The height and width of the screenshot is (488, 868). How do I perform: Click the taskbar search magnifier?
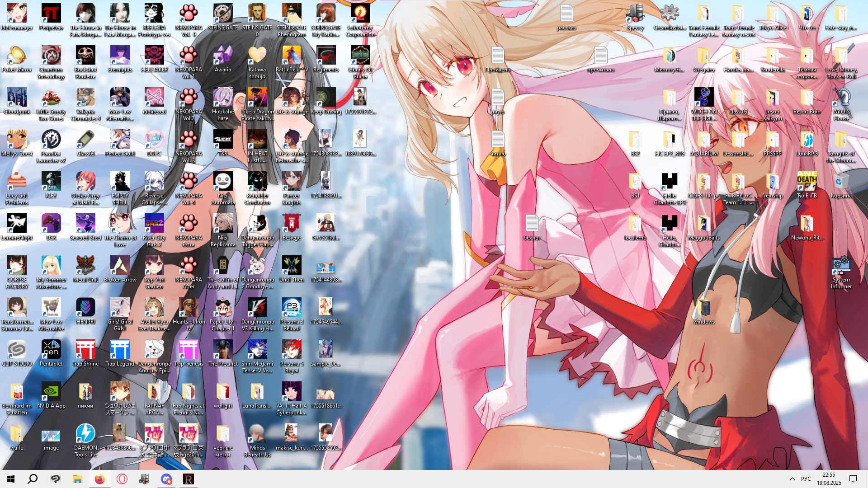pyautogui.click(x=33, y=479)
